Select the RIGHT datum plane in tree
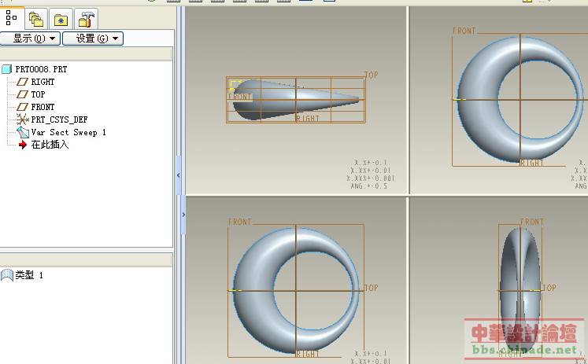The height and width of the screenshot is (364, 588). (x=43, y=82)
